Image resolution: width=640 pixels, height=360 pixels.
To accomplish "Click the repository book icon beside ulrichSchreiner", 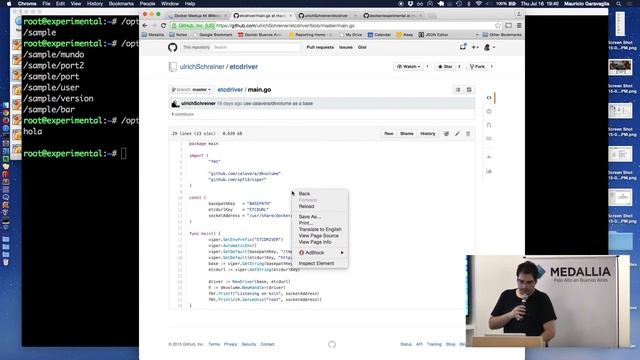I will [173, 67].
